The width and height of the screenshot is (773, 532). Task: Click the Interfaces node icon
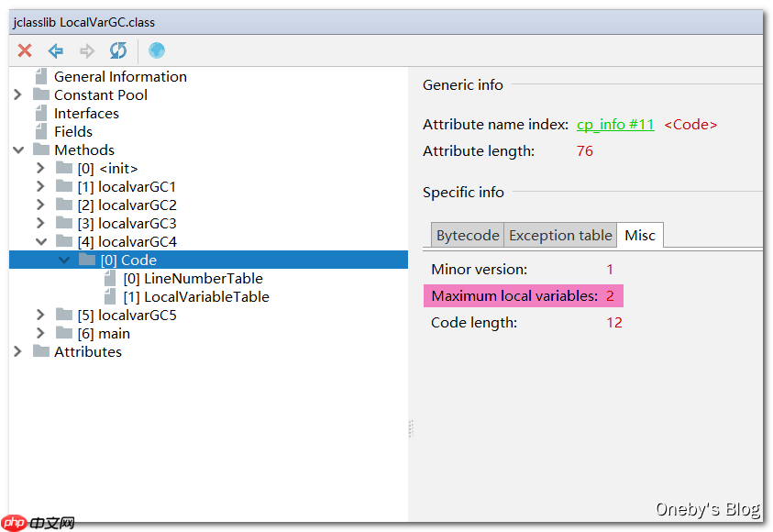click(x=41, y=114)
